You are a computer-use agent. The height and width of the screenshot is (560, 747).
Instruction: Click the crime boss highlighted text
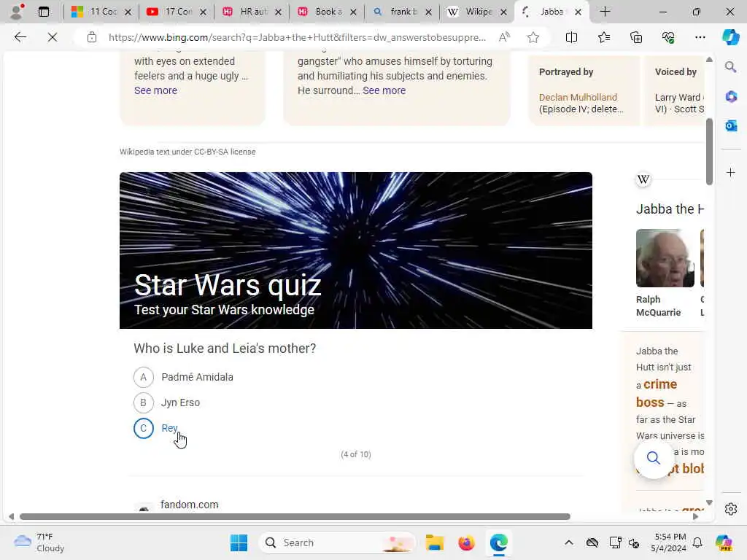click(x=657, y=393)
